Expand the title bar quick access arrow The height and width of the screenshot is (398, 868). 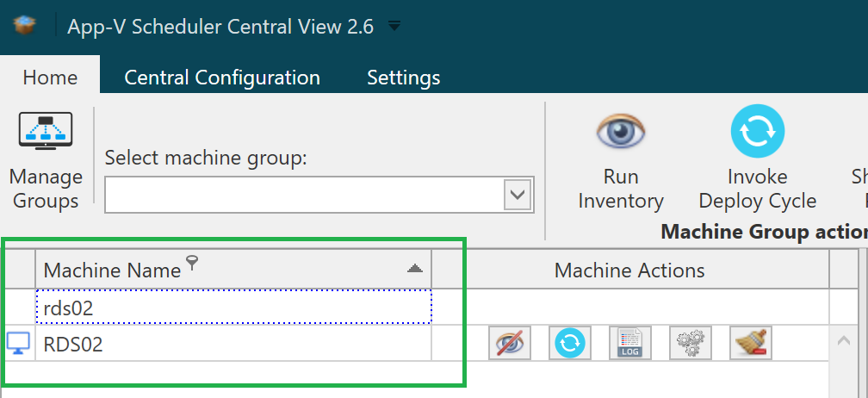(x=394, y=26)
